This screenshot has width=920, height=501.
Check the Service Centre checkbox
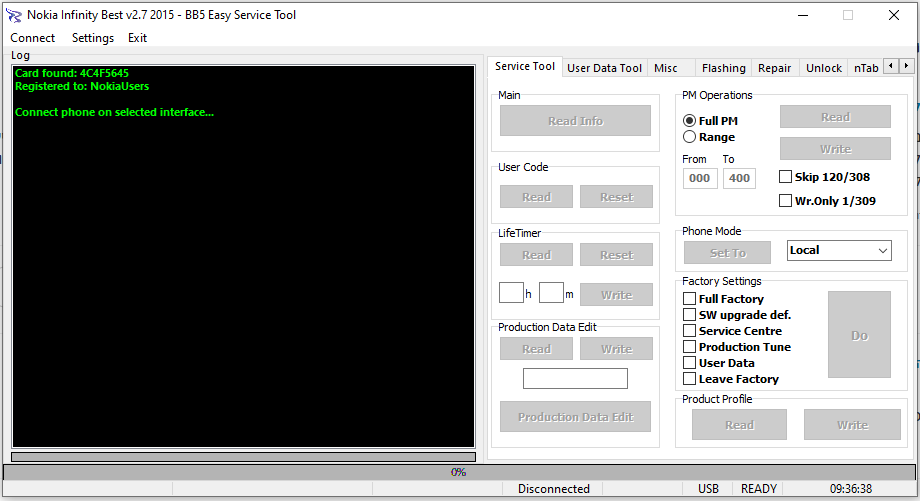(x=689, y=331)
